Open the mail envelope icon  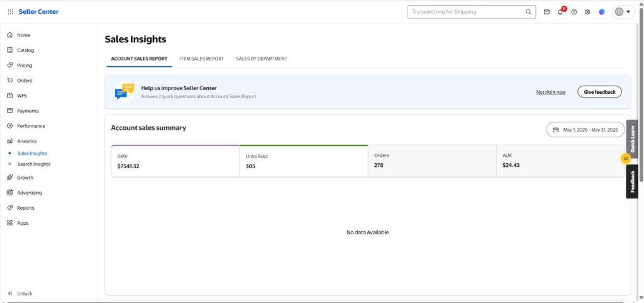[547, 12]
